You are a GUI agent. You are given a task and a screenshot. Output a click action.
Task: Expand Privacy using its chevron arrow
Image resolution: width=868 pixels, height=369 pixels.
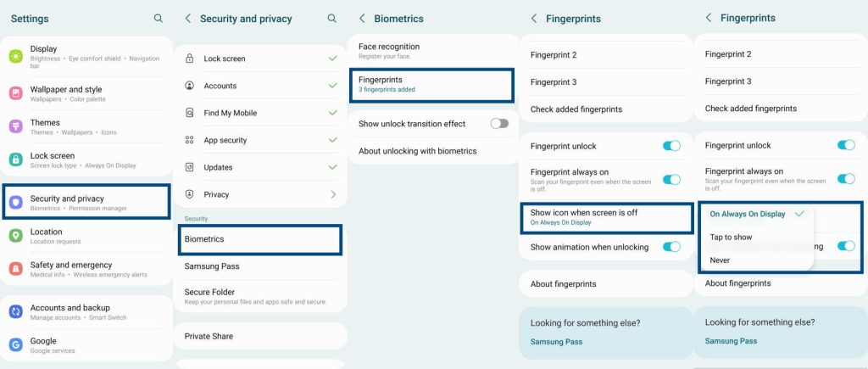[x=332, y=194]
